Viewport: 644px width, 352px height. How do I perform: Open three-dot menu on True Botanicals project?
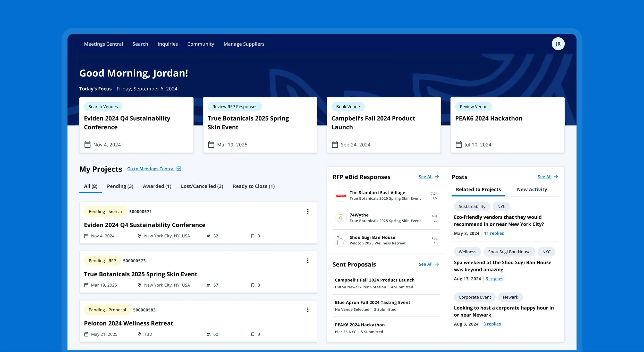point(308,261)
